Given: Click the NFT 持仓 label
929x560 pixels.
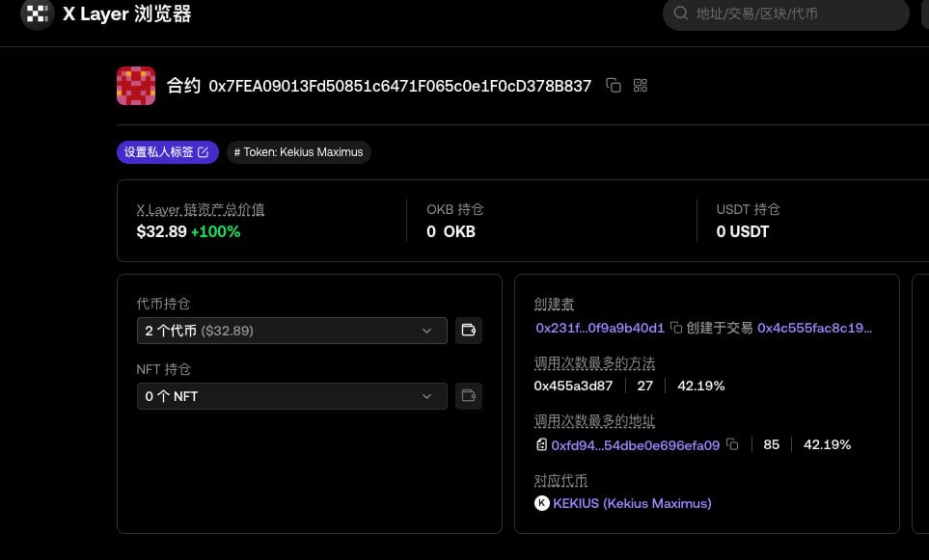Looking at the screenshot, I should point(164,369).
